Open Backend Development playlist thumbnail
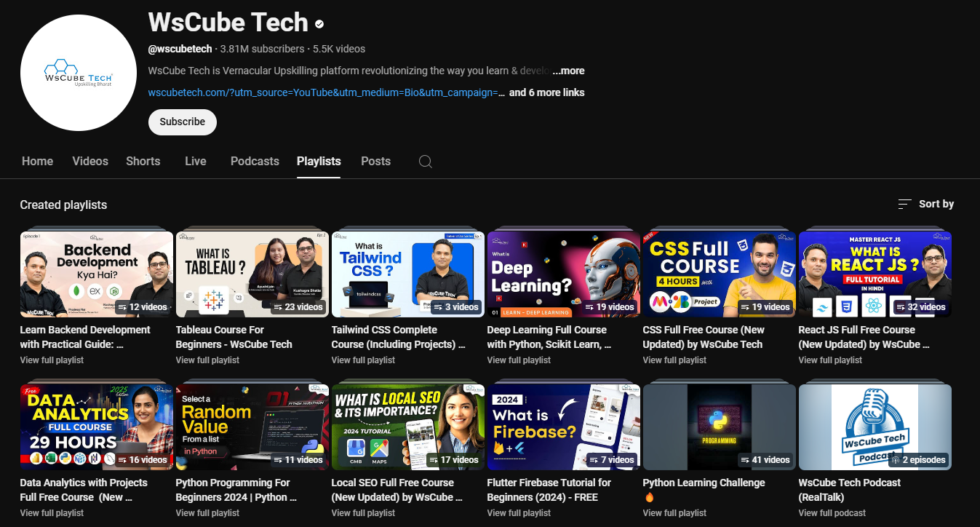This screenshot has height=527, width=980. 97,274
